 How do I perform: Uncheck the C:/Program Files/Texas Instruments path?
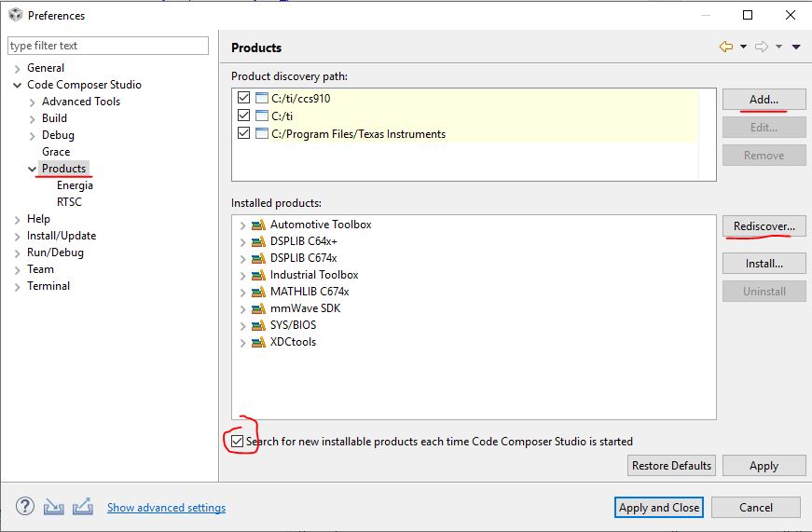point(243,133)
